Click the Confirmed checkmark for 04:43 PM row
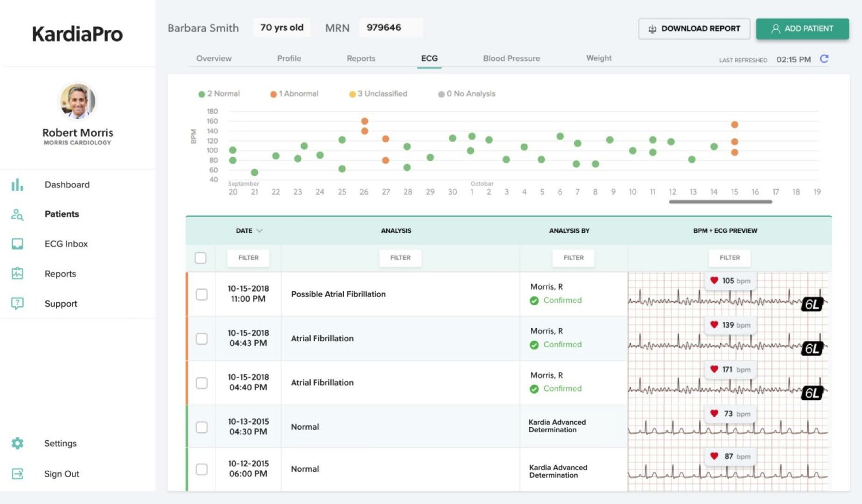This screenshot has height=504, width=862. (534, 345)
